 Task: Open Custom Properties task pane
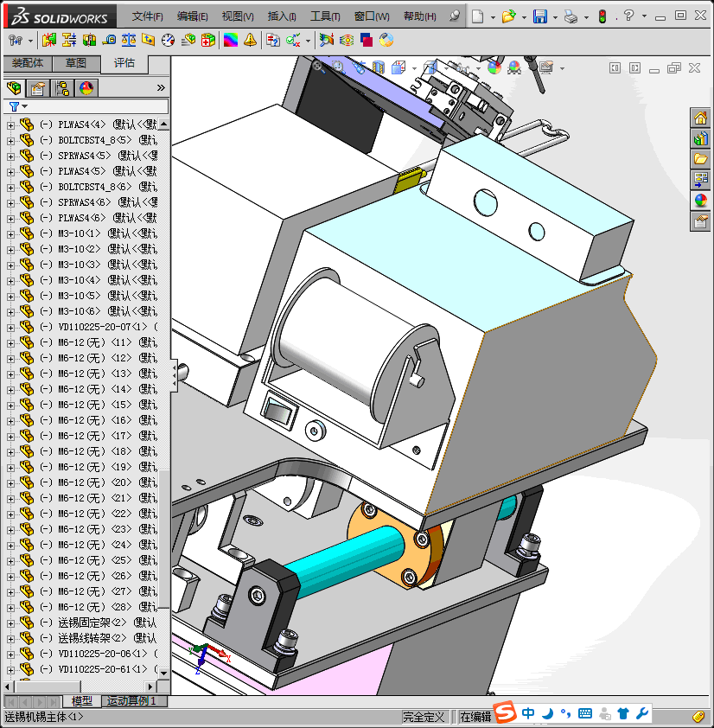700,221
